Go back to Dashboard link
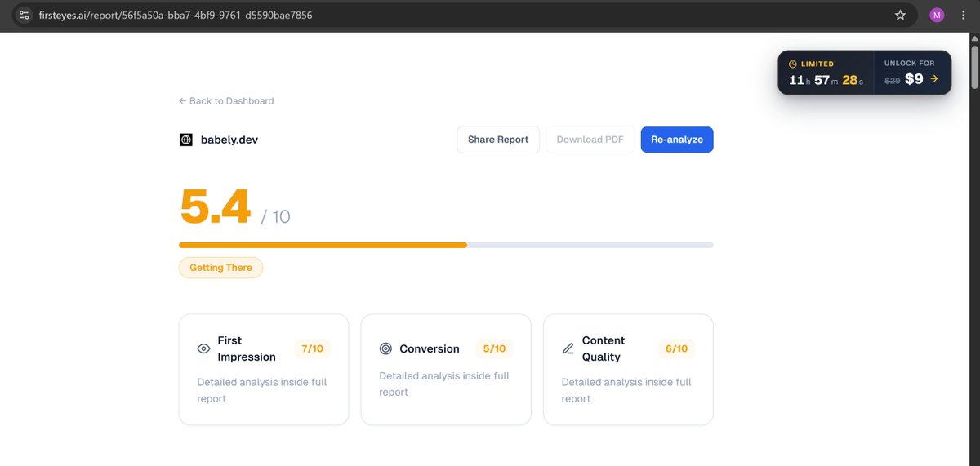This screenshot has height=466, width=980. (226, 101)
